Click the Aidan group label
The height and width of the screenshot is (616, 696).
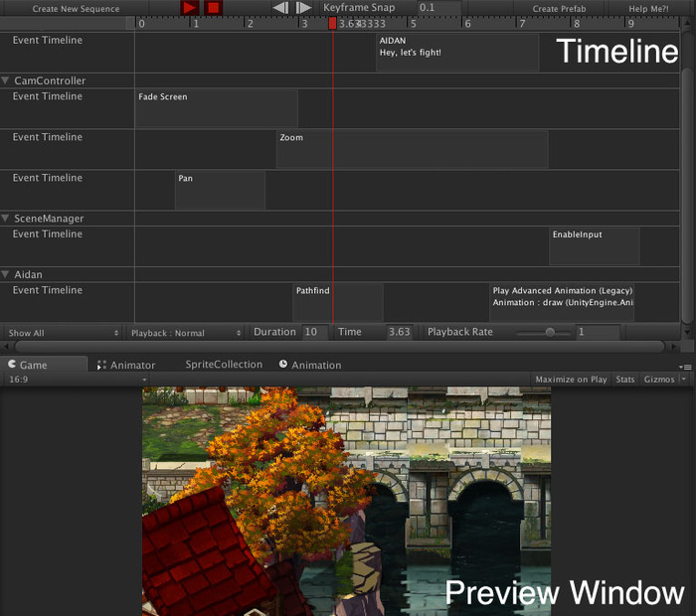coord(29,274)
